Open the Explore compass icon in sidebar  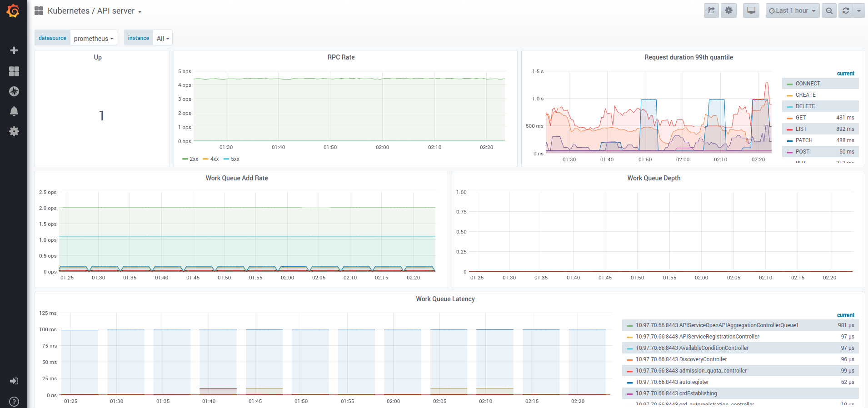tap(14, 91)
